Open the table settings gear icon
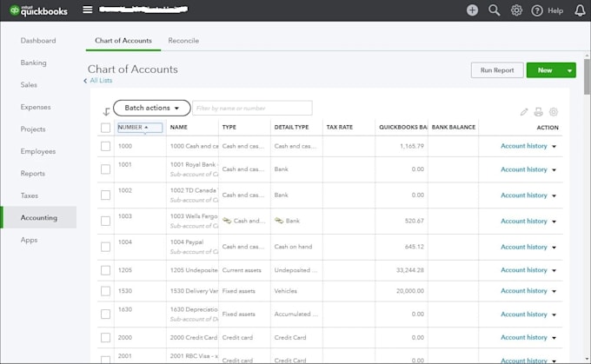Viewport: 591px width, 364px height. click(x=554, y=112)
